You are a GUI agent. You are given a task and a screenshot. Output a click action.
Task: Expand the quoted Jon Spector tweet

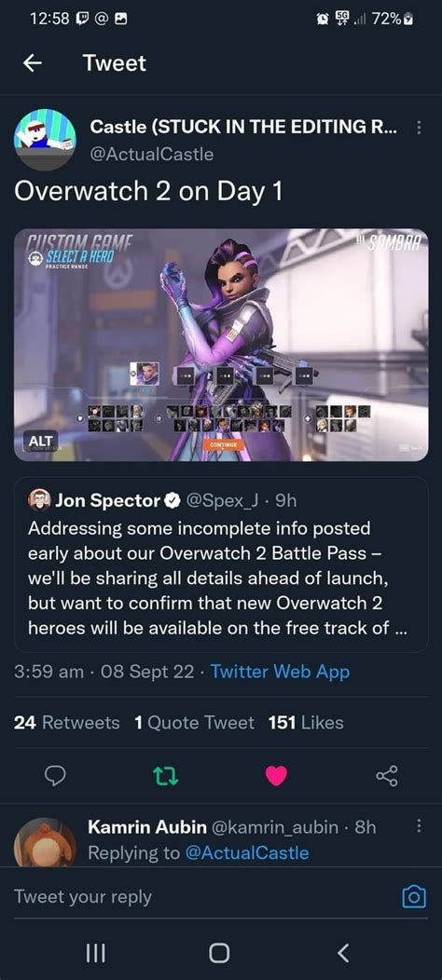pos(221,565)
